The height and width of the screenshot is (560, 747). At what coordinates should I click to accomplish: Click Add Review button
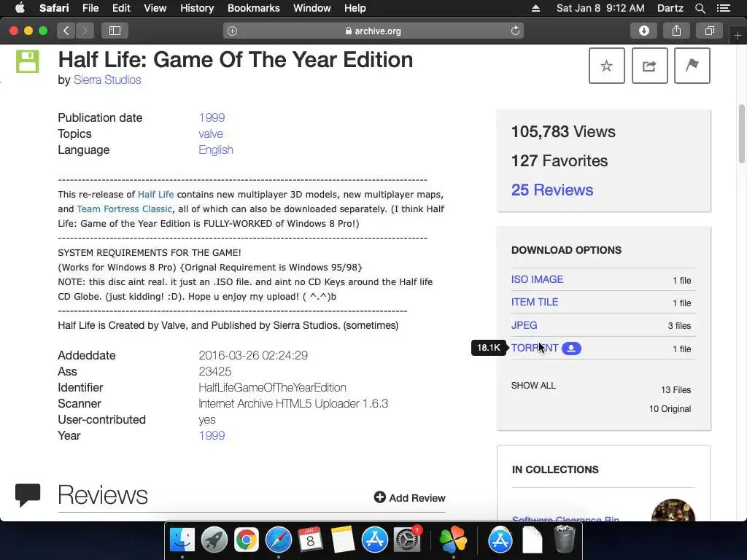[x=410, y=497]
